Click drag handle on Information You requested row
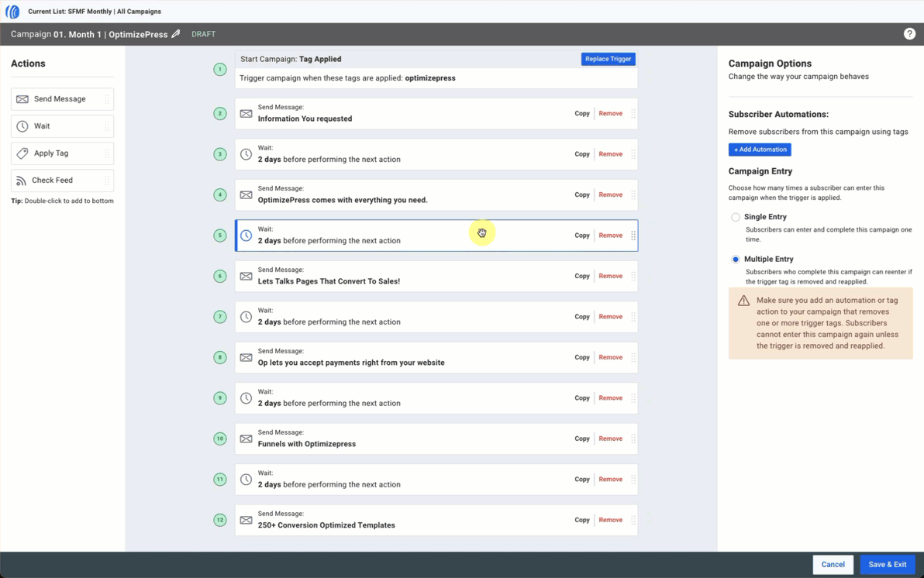Viewport: 924px width, 578px height. [633, 113]
